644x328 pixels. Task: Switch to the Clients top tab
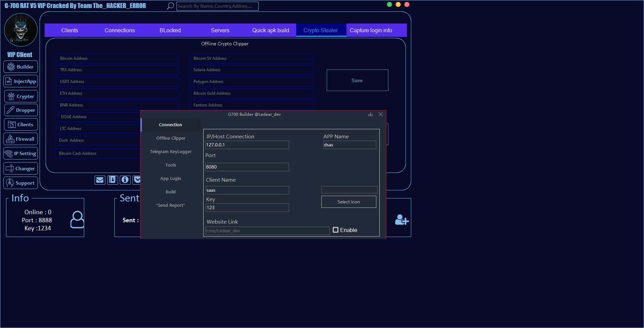tap(70, 30)
